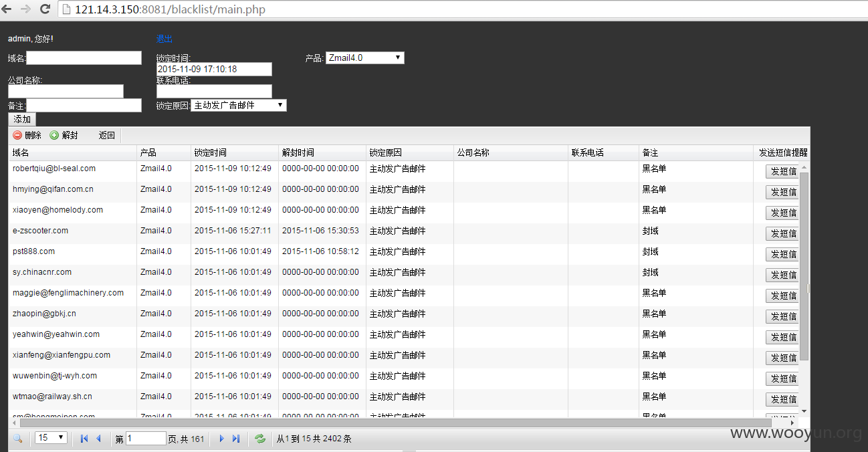The width and height of the screenshot is (868, 452).
Task: Click 发短信 for robertqiu@bl-seal.com
Action: coord(782,171)
